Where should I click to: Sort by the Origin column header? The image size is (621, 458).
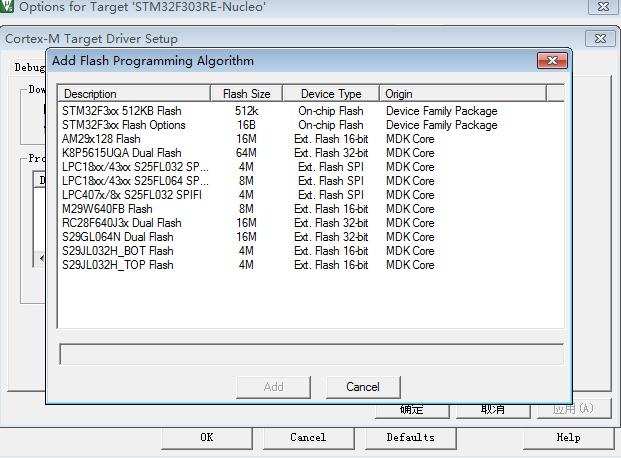(463, 94)
